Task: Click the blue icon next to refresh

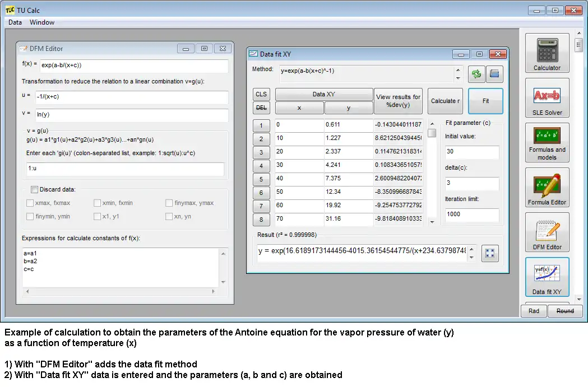Action: click(494, 74)
